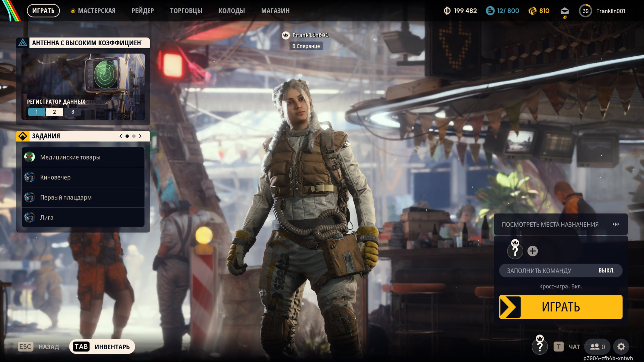Select data recorder step 1
The height and width of the screenshot is (362, 644).
coord(37,112)
